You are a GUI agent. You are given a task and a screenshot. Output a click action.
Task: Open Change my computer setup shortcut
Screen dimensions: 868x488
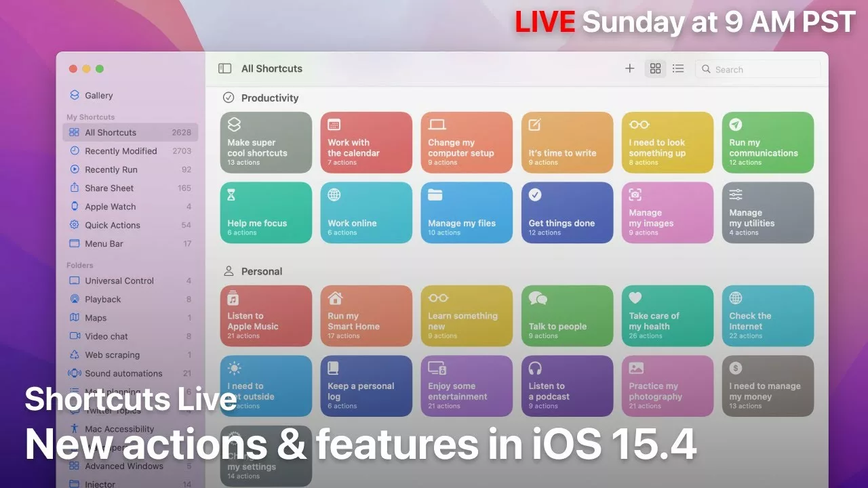(x=467, y=142)
